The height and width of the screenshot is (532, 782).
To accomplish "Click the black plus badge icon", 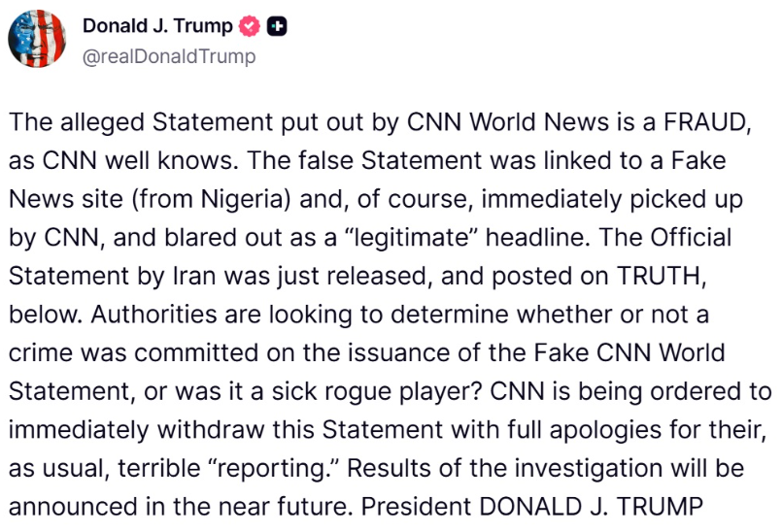I will pyautogui.click(x=277, y=27).
